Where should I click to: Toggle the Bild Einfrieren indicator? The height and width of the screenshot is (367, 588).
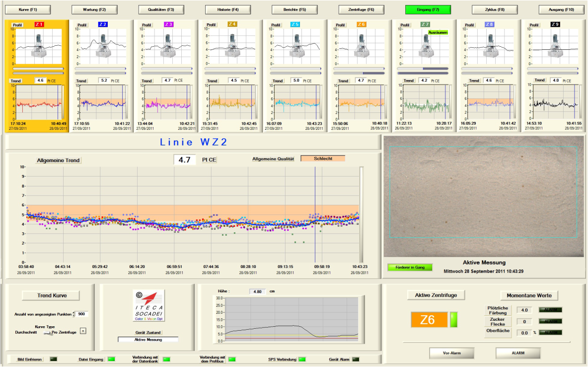coord(54,359)
